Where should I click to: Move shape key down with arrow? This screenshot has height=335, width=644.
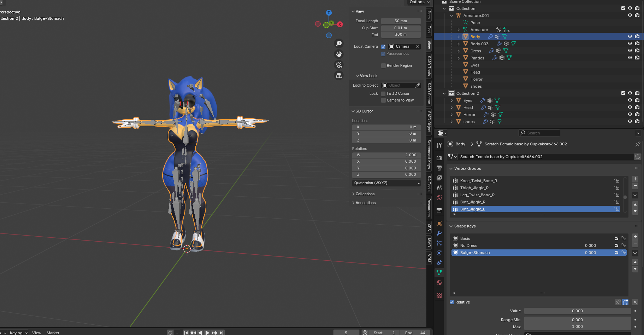[635, 269]
